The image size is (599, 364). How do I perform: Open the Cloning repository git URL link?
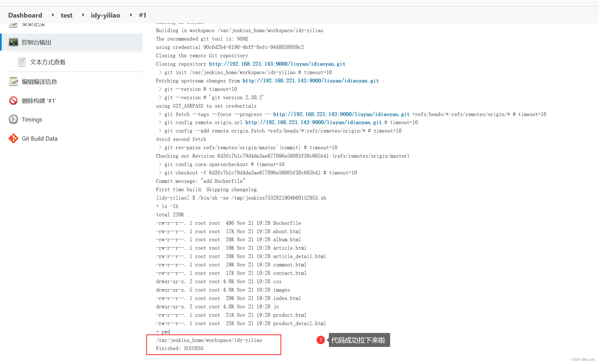(277, 64)
